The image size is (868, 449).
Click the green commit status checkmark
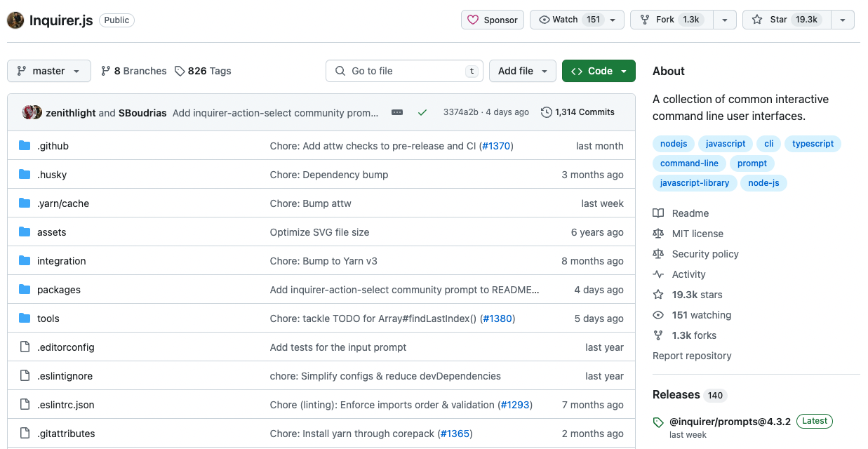422,112
